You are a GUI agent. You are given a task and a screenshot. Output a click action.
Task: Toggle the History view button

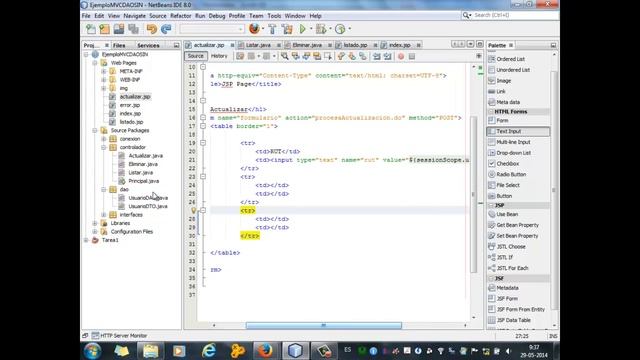pyautogui.click(x=219, y=56)
